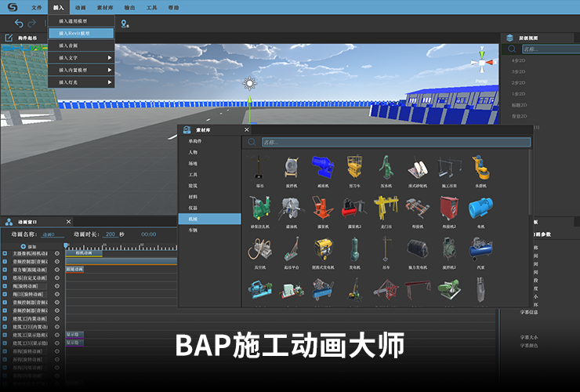The image size is (580, 392).
Task: Toggle visibility eye for 建筑工[内置动画] track
Action: (57, 319)
